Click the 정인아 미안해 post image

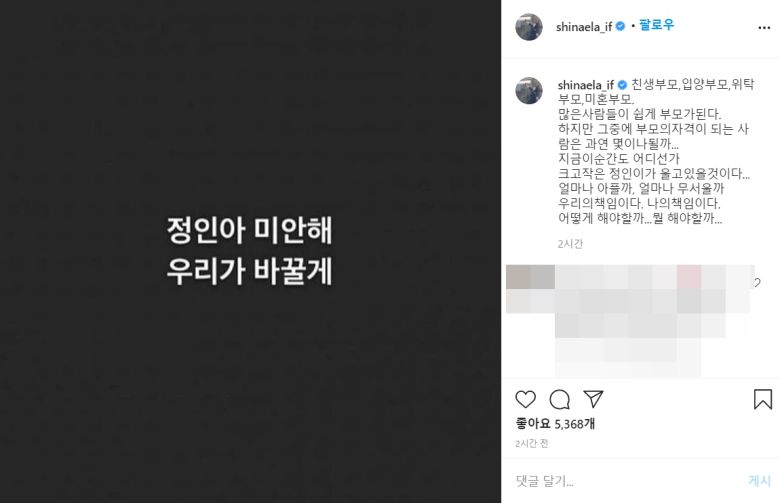click(250, 251)
